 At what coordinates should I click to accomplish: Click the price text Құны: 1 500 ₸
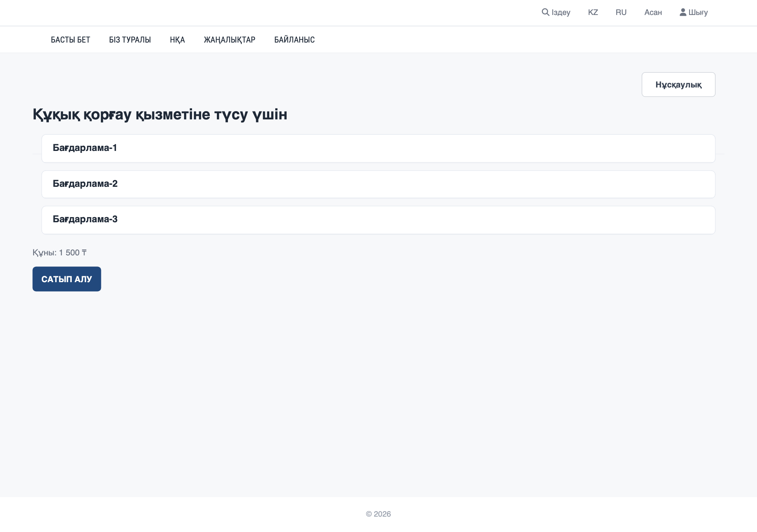(60, 253)
